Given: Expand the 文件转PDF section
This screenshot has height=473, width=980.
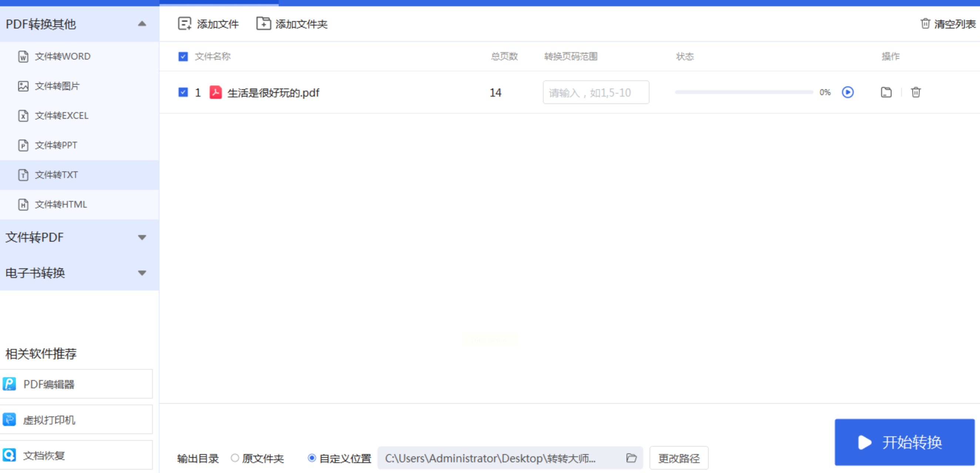Looking at the screenshot, I should (142, 238).
